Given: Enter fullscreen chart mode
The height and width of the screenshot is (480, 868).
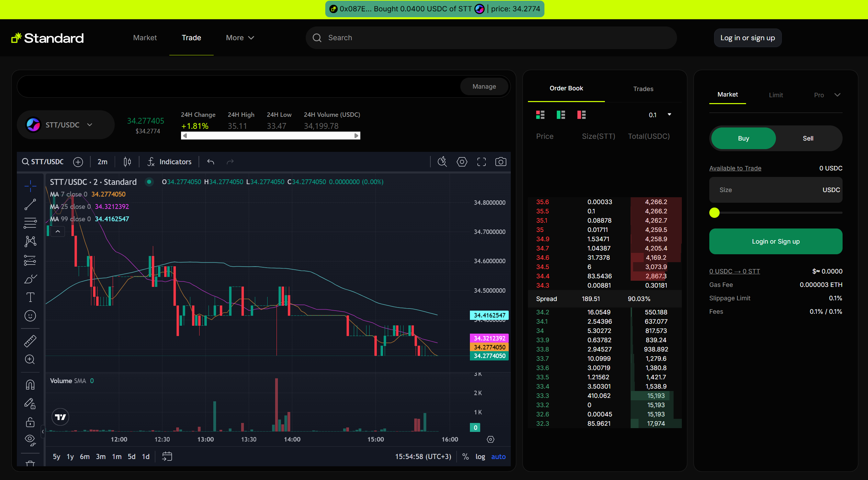Looking at the screenshot, I should coord(482,162).
